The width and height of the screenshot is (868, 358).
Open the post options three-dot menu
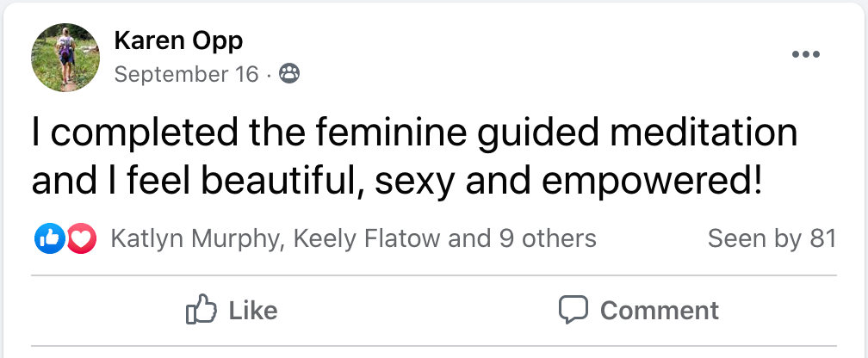pyautogui.click(x=805, y=54)
